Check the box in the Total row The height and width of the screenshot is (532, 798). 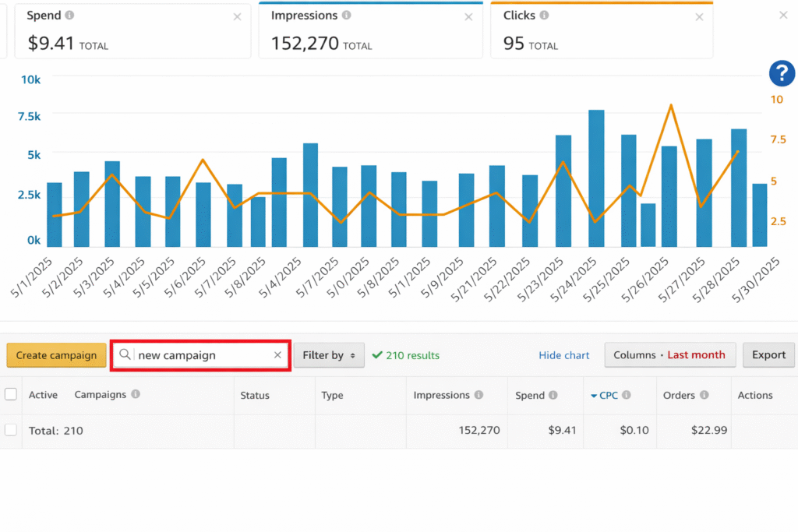pos(11,430)
